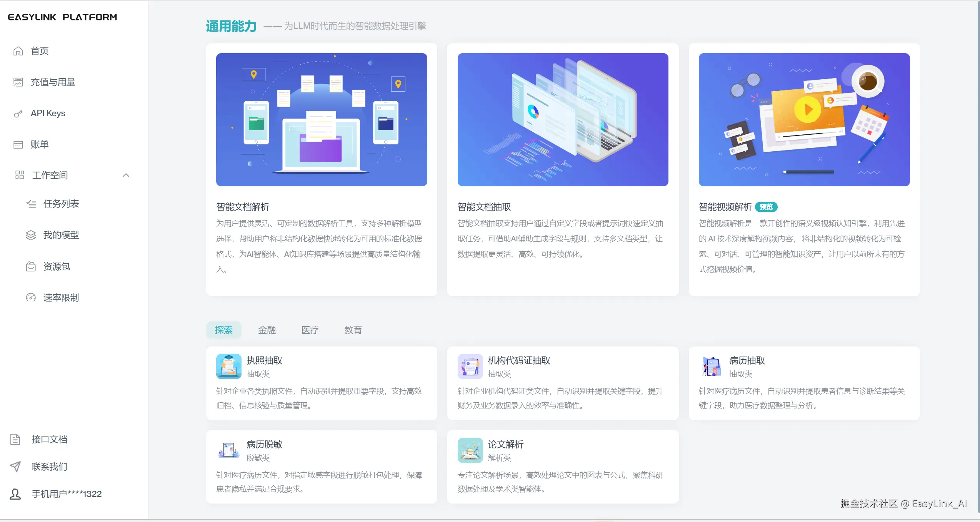
Task: Open the 智能文档解析 card image
Action: click(322, 120)
